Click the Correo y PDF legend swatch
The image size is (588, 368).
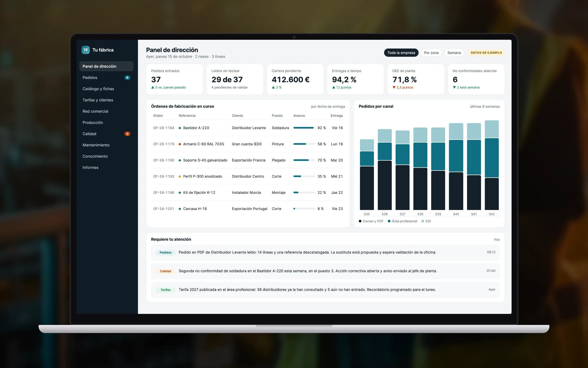(x=360, y=221)
